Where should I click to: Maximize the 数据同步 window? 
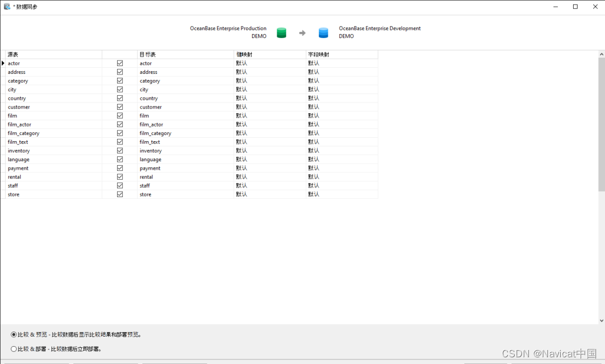pos(575,7)
